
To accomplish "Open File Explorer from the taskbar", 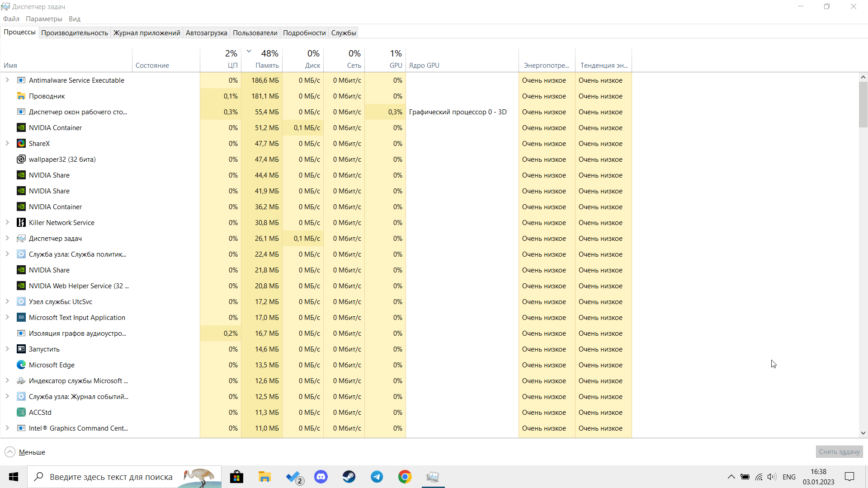I will point(264,477).
